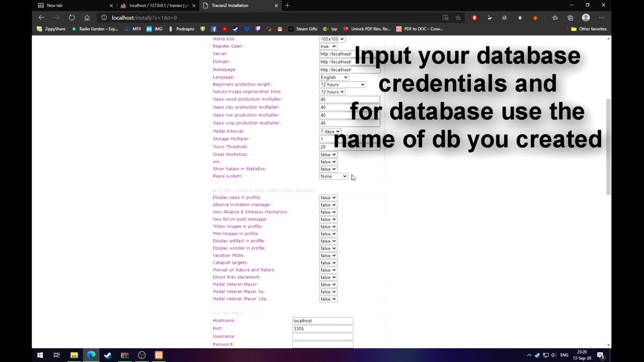
Task: Open the MP3 bookmark
Action: [x=133, y=29]
